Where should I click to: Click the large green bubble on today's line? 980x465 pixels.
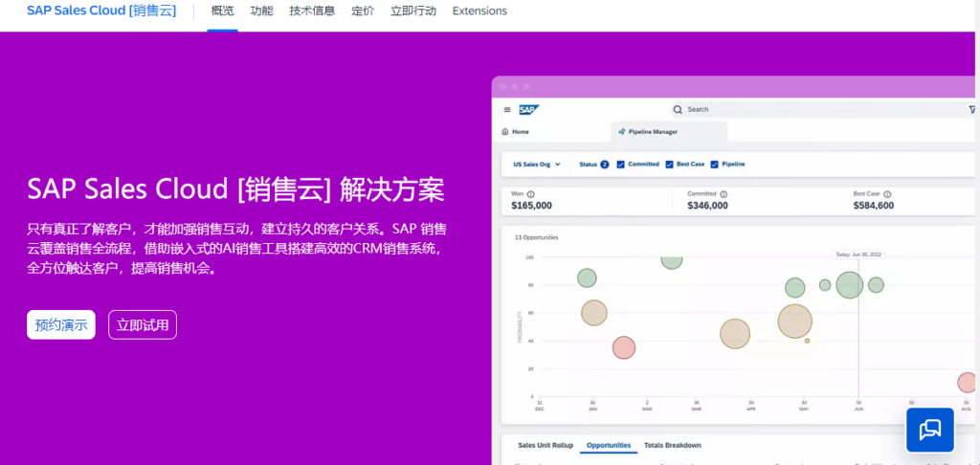(850, 285)
